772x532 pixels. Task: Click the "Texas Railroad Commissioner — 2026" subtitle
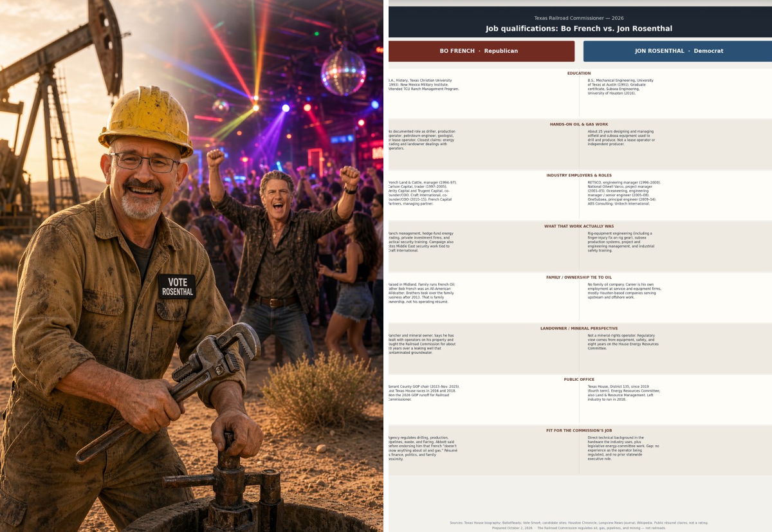pyautogui.click(x=579, y=18)
